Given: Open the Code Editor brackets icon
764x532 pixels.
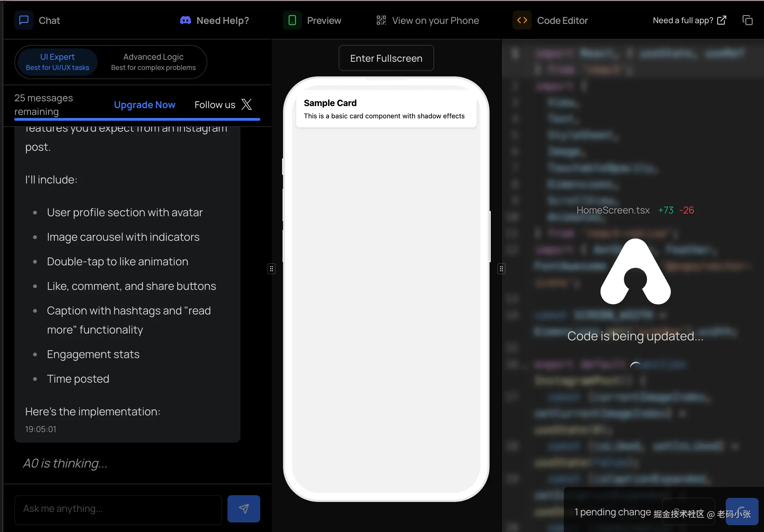Looking at the screenshot, I should [x=521, y=20].
